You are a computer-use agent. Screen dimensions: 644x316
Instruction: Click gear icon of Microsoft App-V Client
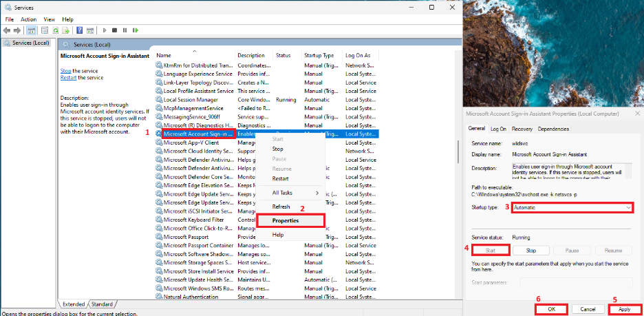(x=158, y=143)
